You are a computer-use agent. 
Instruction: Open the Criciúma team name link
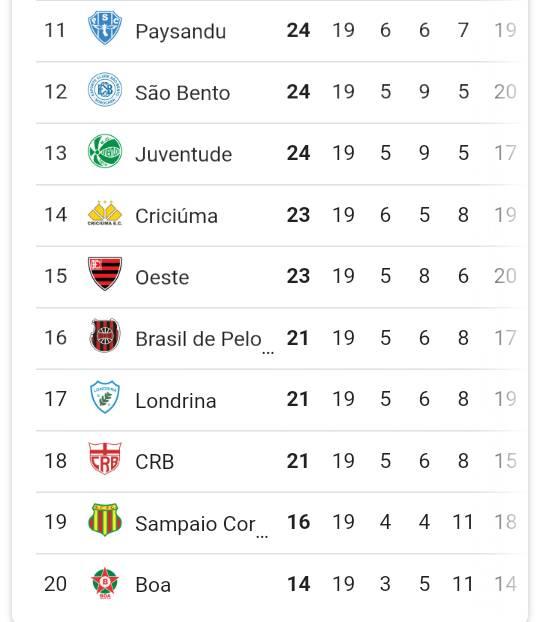pyautogui.click(x=176, y=216)
